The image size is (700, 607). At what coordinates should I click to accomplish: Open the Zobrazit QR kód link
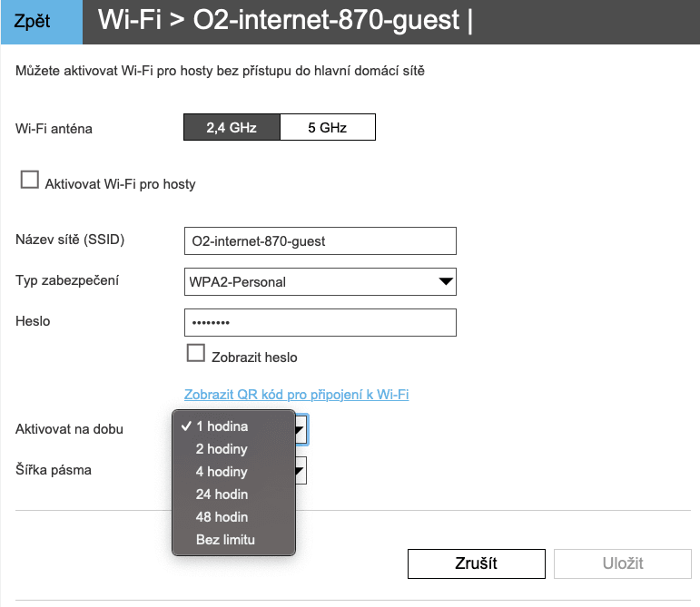coord(296,395)
